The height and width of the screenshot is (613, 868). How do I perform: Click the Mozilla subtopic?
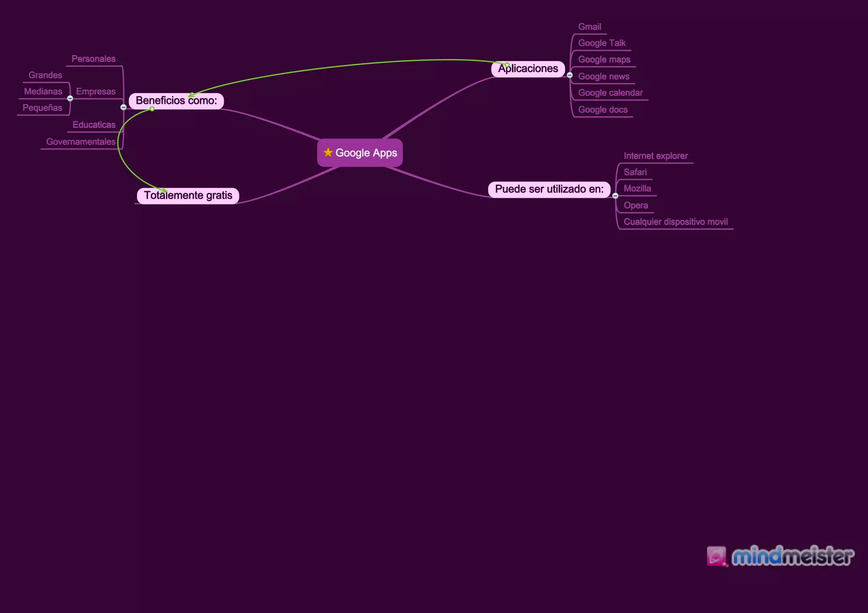(637, 189)
